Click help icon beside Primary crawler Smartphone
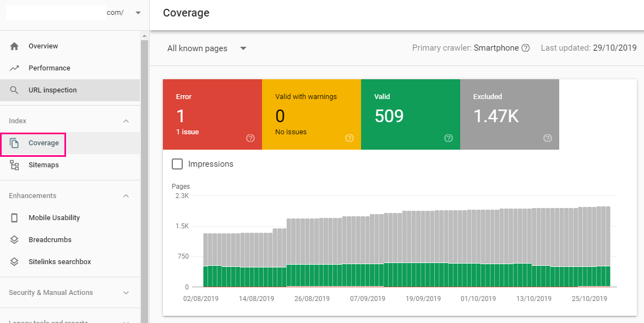This screenshot has width=644, height=323. click(525, 48)
